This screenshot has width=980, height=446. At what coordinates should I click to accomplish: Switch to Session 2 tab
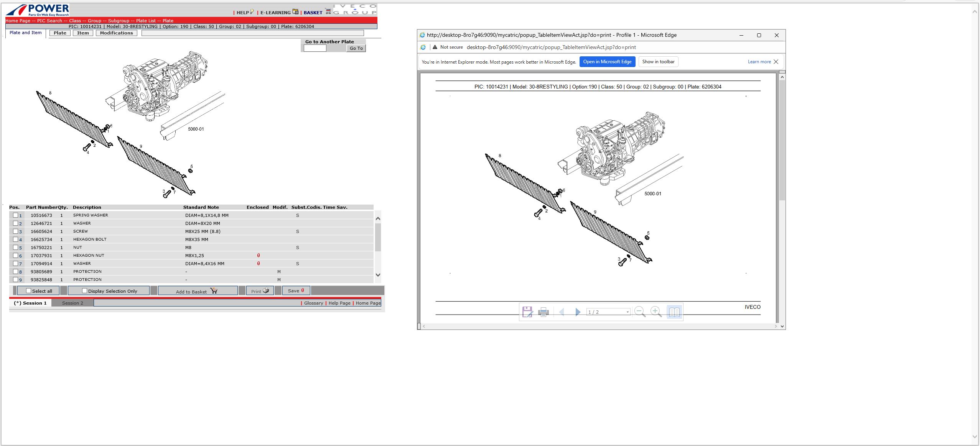click(x=72, y=303)
